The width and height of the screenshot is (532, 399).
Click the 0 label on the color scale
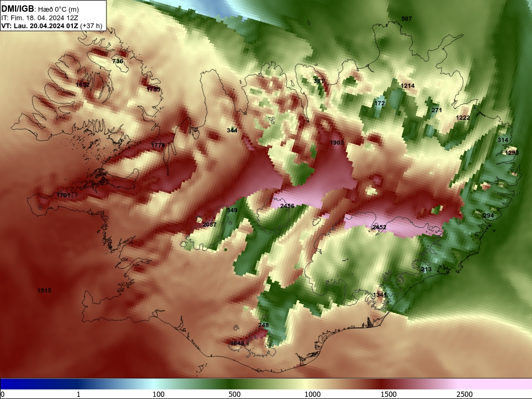(3, 394)
